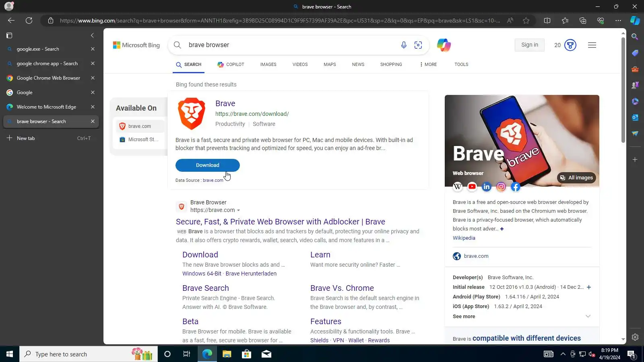Open the SHOPPING search tab
This screenshot has height=362, width=644.
[391, 64]
